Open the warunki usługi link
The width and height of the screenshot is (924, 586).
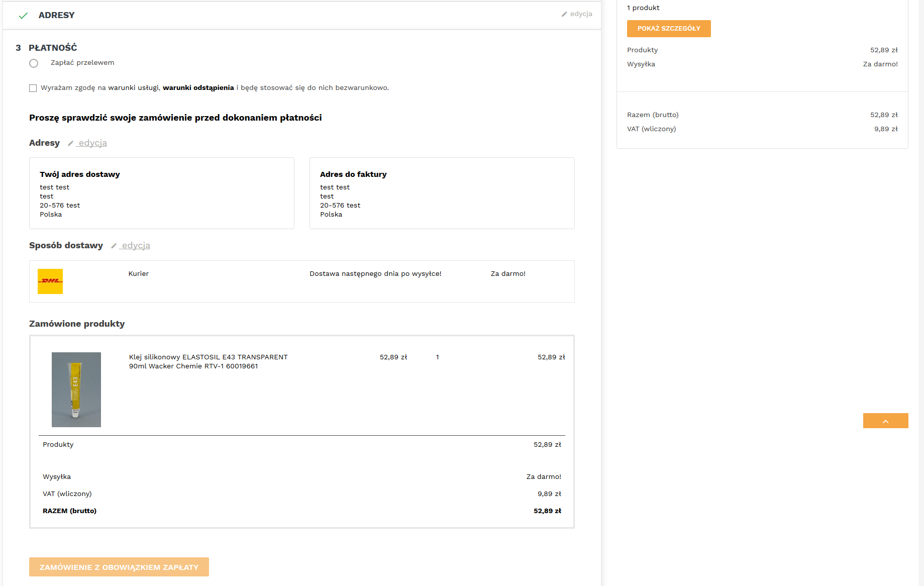(133, 87)
